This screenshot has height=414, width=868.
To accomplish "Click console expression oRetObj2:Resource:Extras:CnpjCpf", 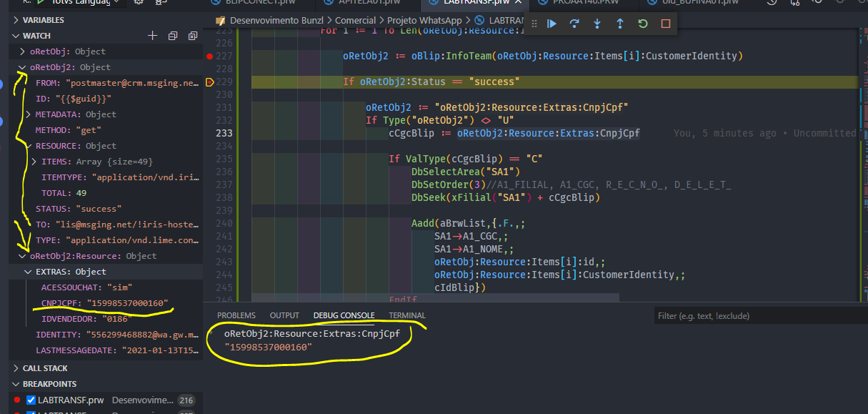I will coord(312,334).
